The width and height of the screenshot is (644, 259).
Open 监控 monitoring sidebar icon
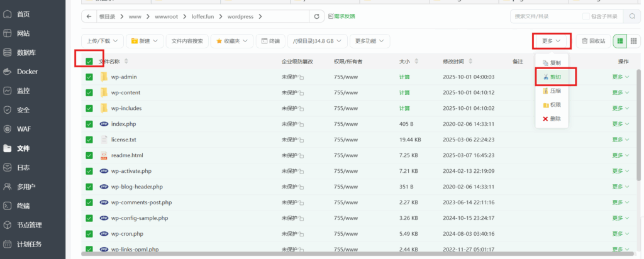(x=8, y=91)
